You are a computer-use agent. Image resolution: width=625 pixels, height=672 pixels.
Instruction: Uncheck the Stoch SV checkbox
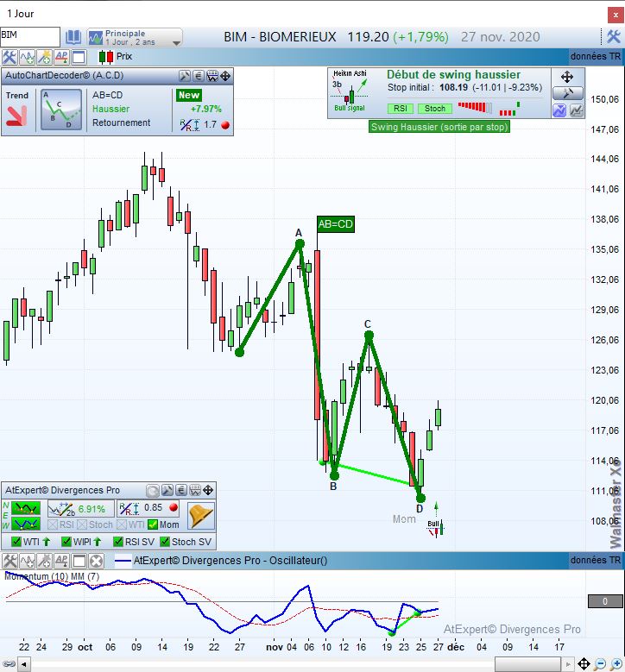click(x=165, y=542)
